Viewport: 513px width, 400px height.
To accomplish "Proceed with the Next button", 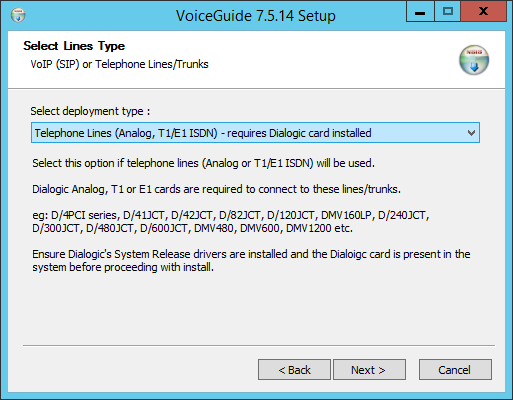I will (x=369, y=370).
